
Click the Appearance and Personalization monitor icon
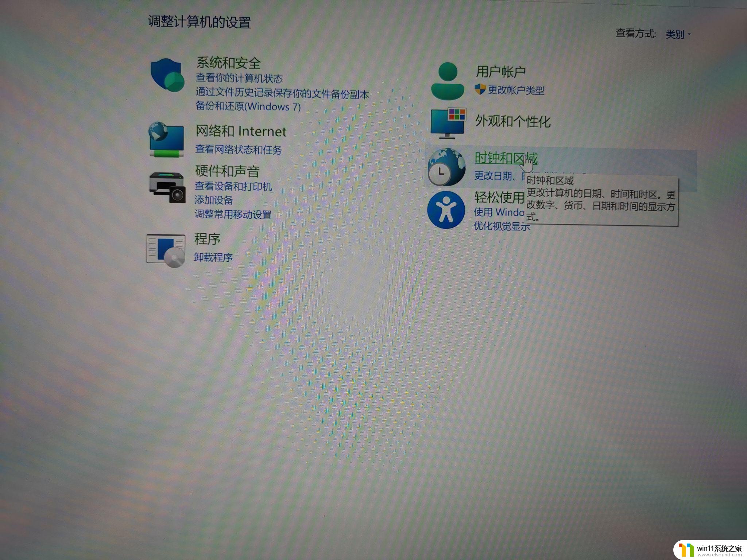click(x=448, y=123)
